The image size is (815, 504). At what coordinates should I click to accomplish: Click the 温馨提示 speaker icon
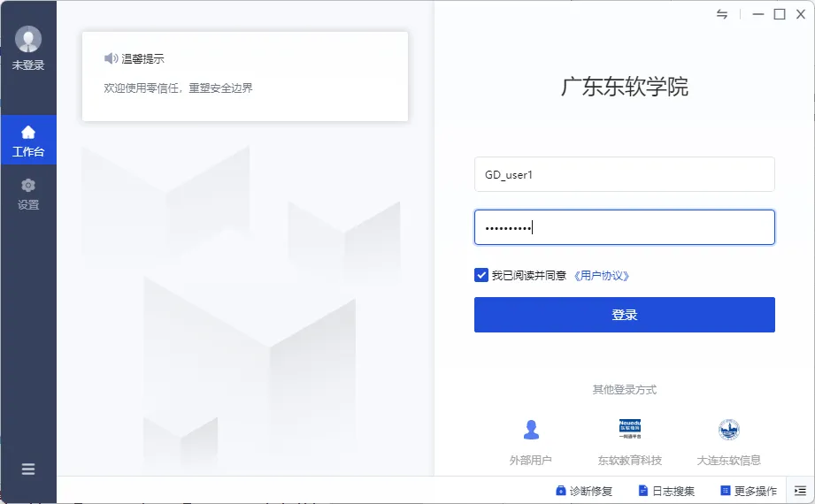111,58
